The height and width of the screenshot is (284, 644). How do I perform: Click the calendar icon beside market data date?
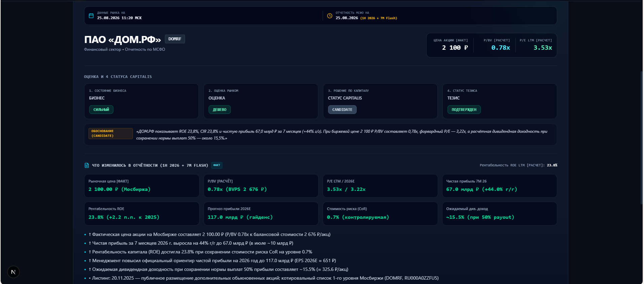[x=91, y=16]
